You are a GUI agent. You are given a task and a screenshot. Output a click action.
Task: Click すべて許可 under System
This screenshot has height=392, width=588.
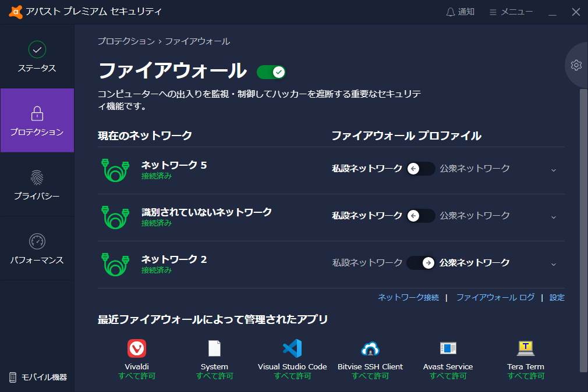pyautogui.click(x=214, y=376)
